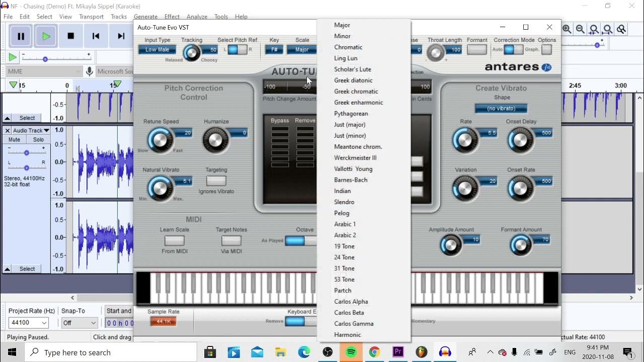Toggle the Select Pitch Ref. L/R switch
Viewport: 644px width, 362px height.
point(237,50)
